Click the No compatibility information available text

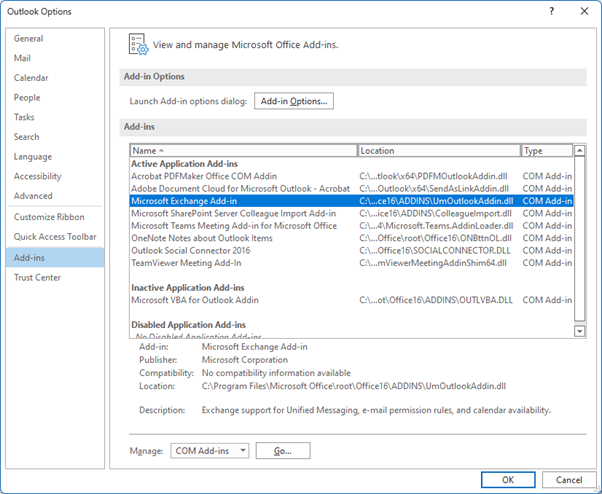pos(276,373)
